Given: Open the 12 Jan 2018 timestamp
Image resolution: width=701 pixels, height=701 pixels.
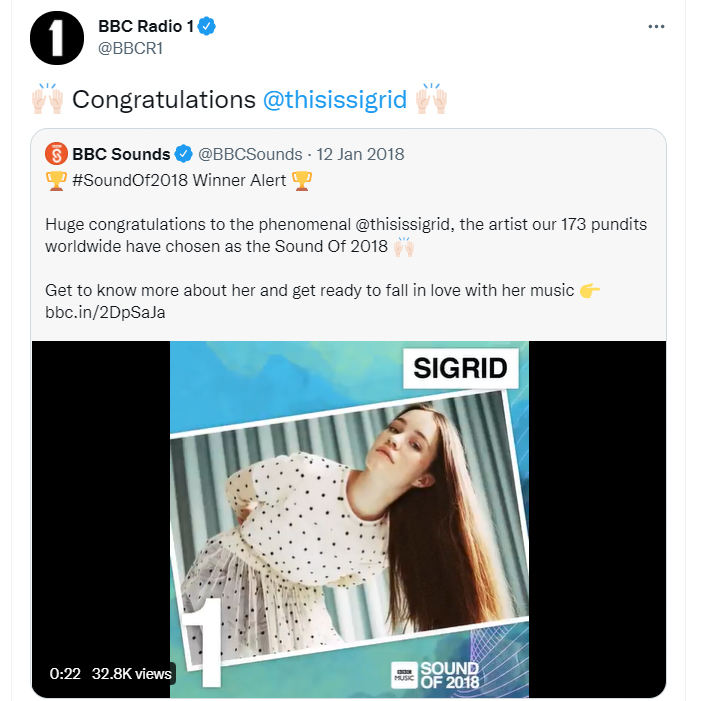Looking at the screenshot, I should 361,154.
